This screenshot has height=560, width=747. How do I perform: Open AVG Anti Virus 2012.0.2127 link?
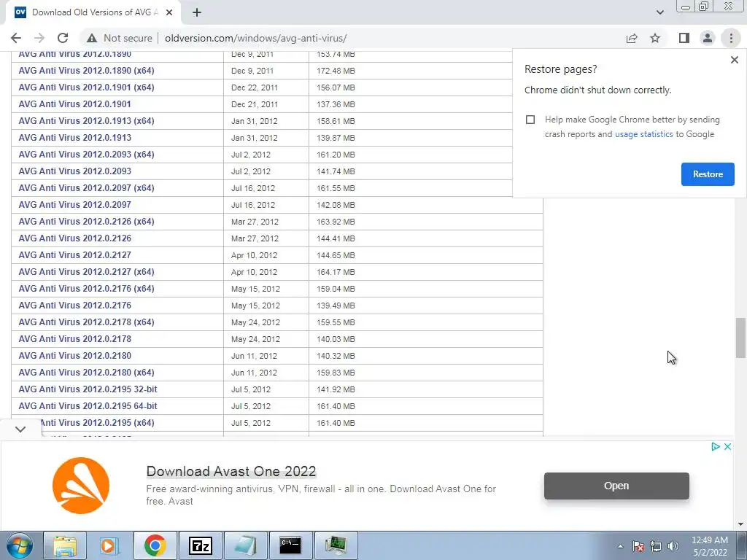(75, 254)
